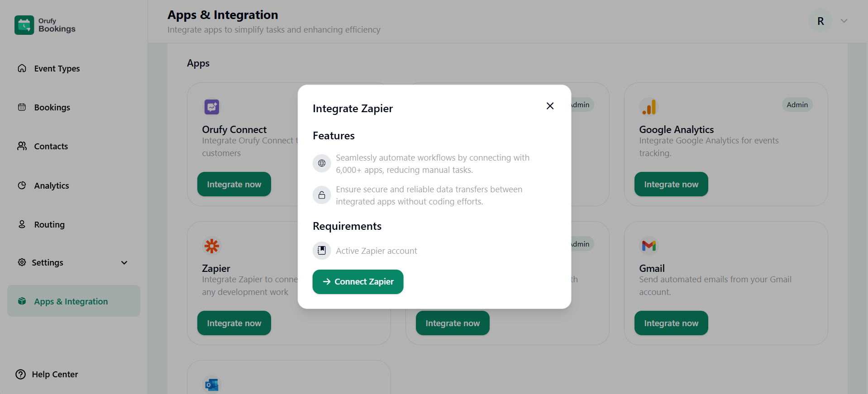Click the Orufy Bookings logo icon
This screenshot has height=394, width=868.
tap(24, 25)
